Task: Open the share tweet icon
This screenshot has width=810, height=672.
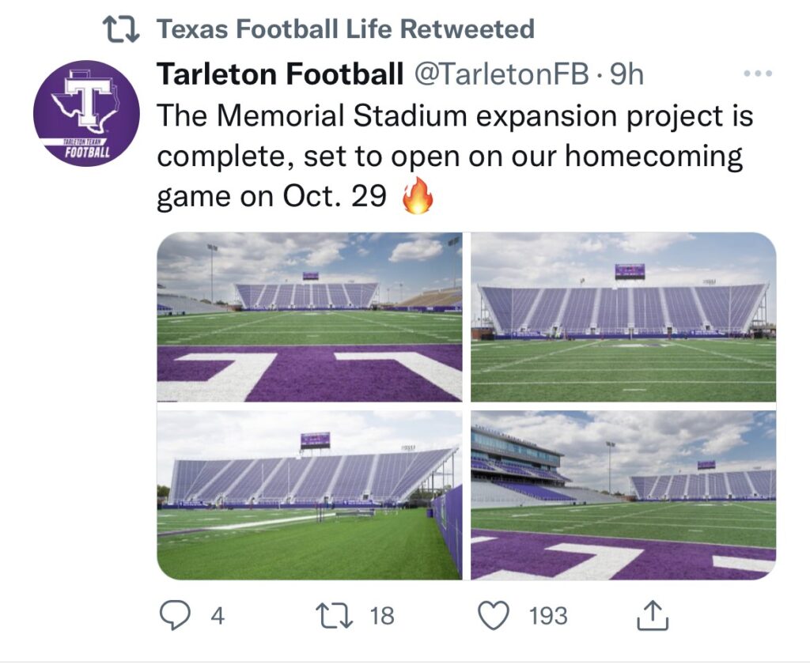Action: point(653,615)
